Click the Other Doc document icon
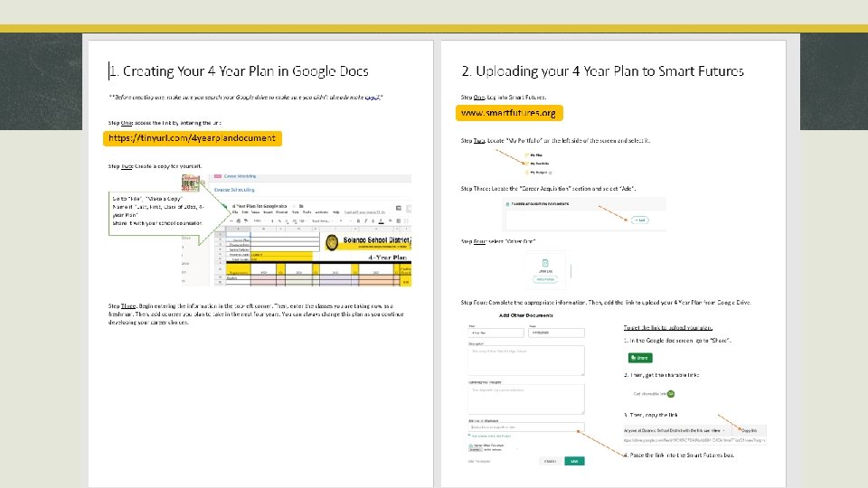Screen dimensions: 868x488 (545, 263)
